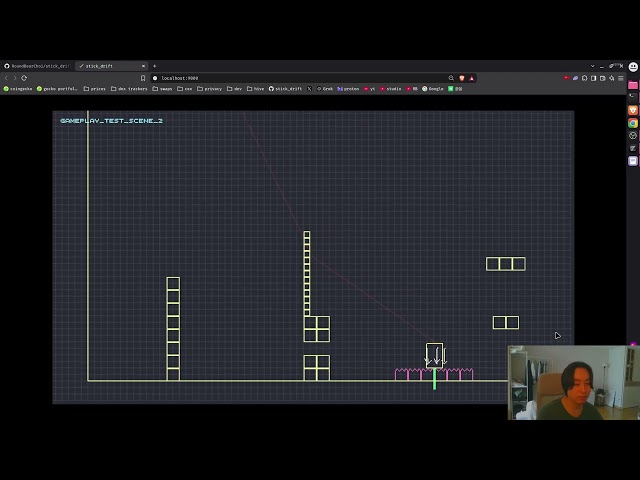The image size is (640, 480).
Task: Open the Brave wallet icon
Action: (x=602, y=78)
